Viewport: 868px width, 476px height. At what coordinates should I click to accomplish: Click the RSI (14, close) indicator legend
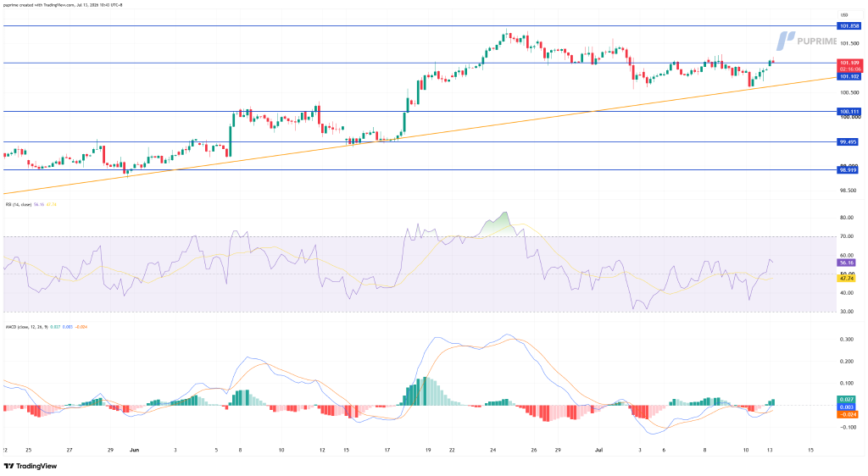18,205
